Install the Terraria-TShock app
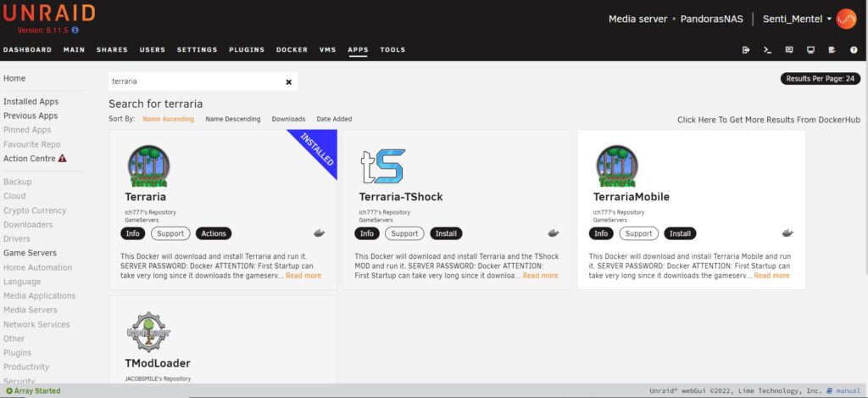Image resolution: width=868 pixels, height=398 pixels. (x=446, y=233)
